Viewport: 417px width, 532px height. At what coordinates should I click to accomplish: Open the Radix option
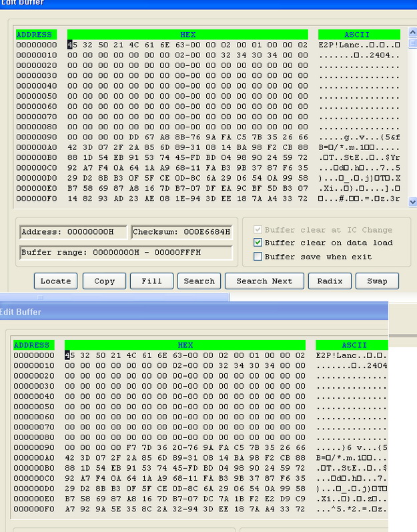tap(330, 281)
